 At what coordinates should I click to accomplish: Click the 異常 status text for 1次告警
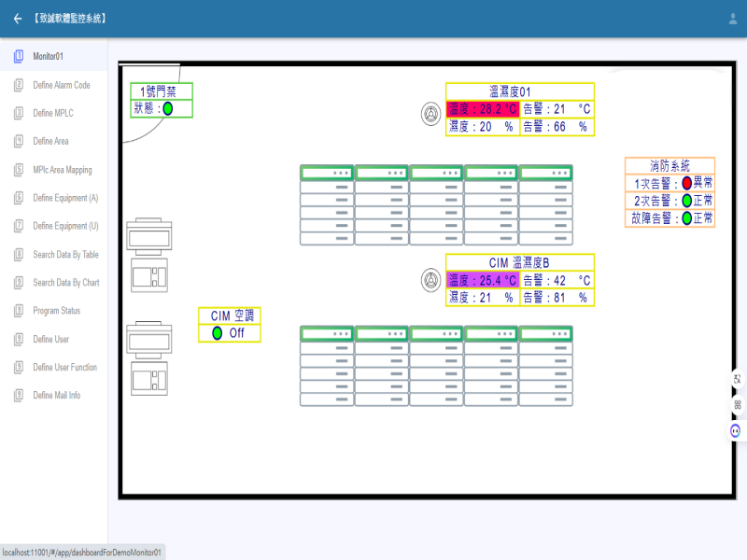pos(703,183)
